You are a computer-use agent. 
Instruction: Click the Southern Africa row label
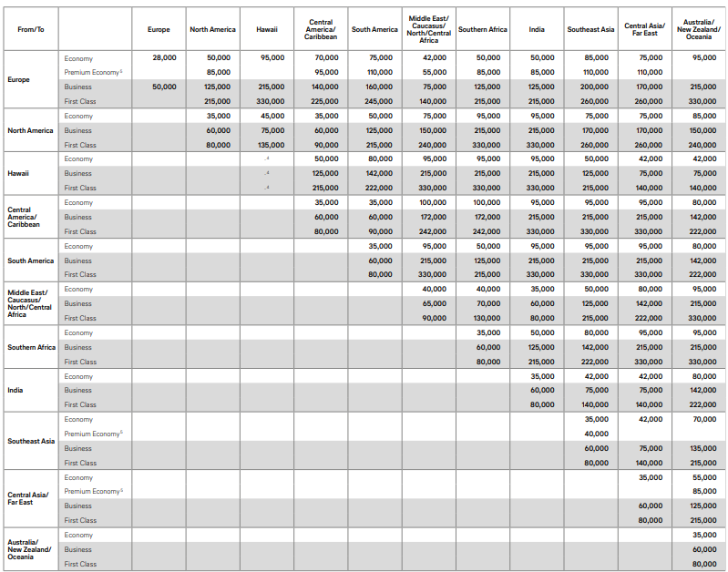click(31, 347)
